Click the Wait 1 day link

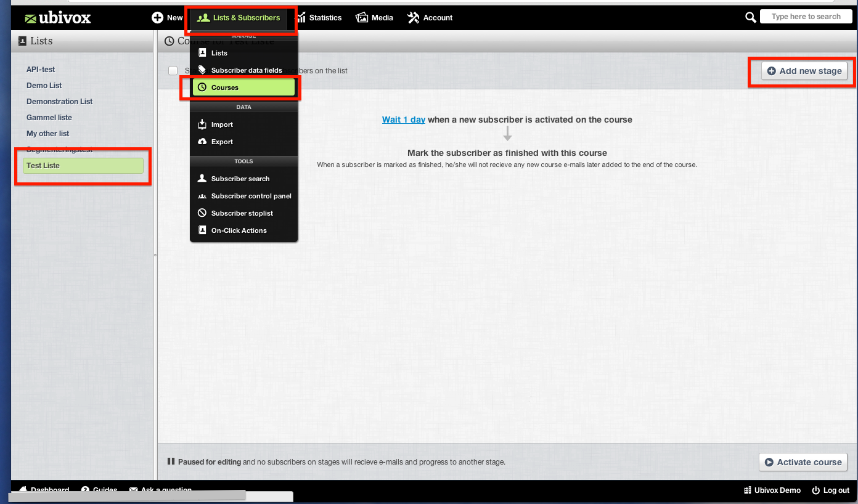(404, 120)
